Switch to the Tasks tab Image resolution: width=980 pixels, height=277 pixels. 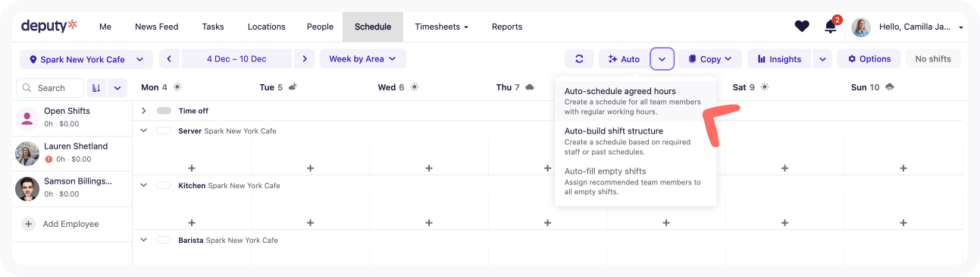coord(213,27)
